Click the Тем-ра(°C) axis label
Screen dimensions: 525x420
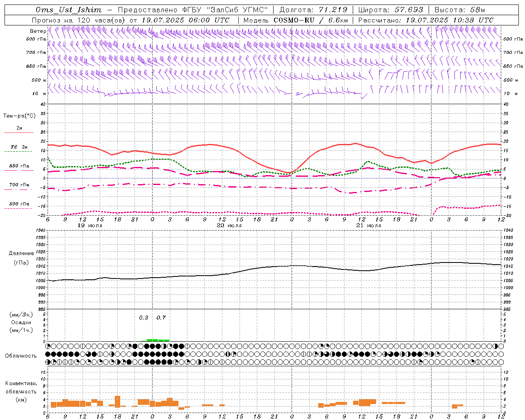click(x=19, y=116)
